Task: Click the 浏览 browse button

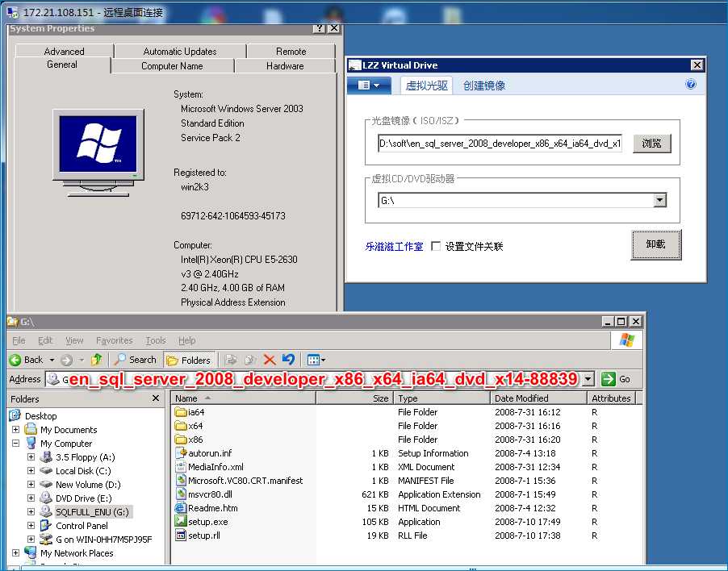Action: 652,144
